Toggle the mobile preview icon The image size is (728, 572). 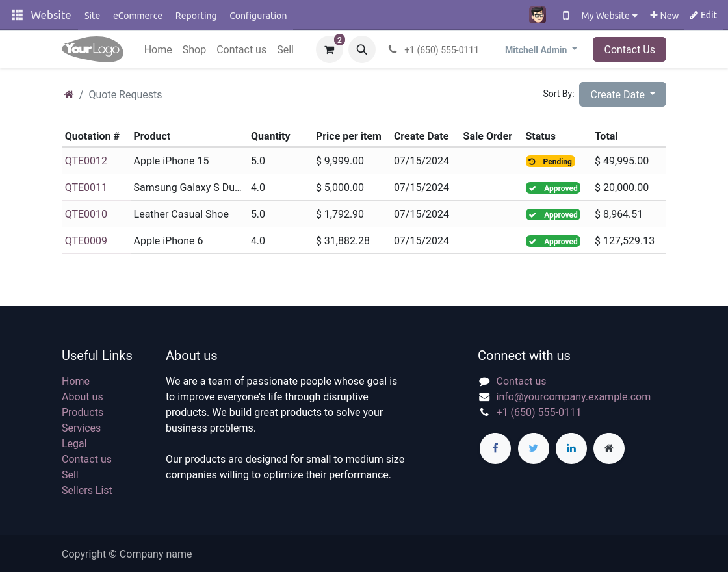click(565, 16)
